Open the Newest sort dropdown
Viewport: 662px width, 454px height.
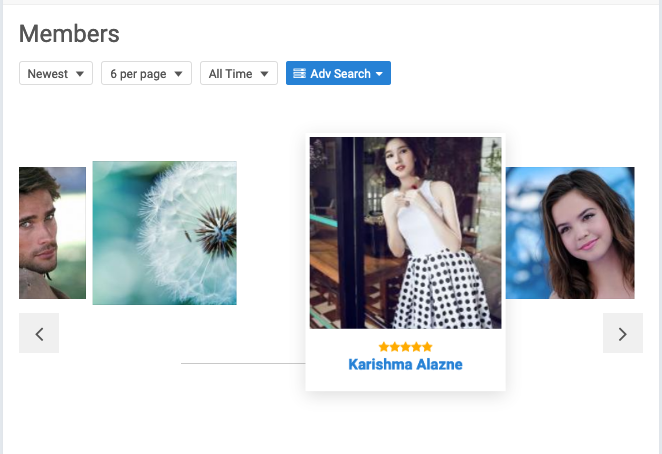pos(56,74)
